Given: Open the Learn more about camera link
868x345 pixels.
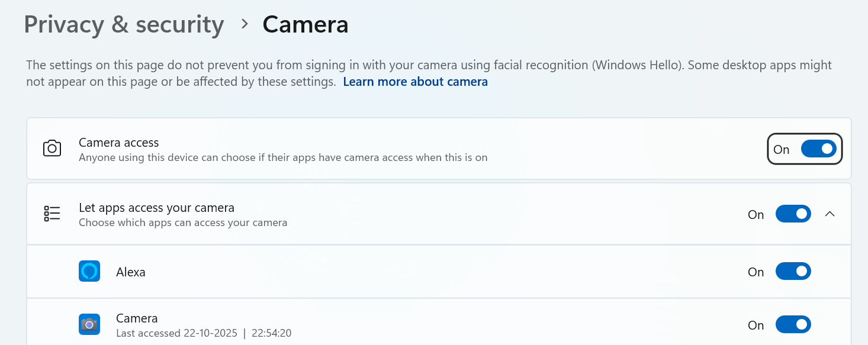Looking at the screenshot, I should point(415,81).
